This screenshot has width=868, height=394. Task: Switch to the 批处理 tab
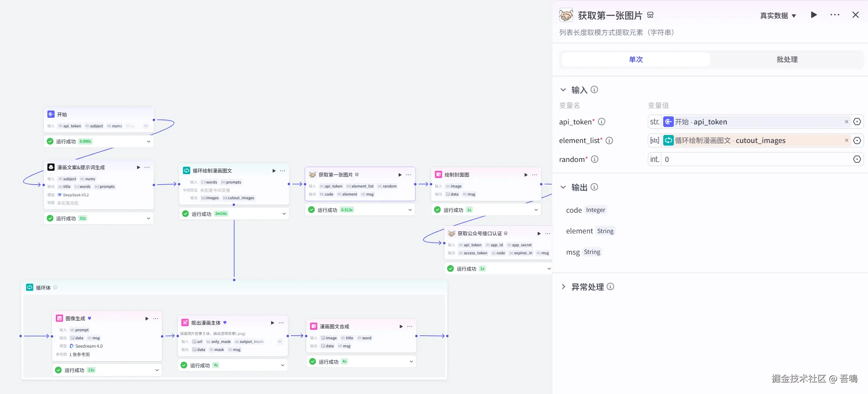787,59
